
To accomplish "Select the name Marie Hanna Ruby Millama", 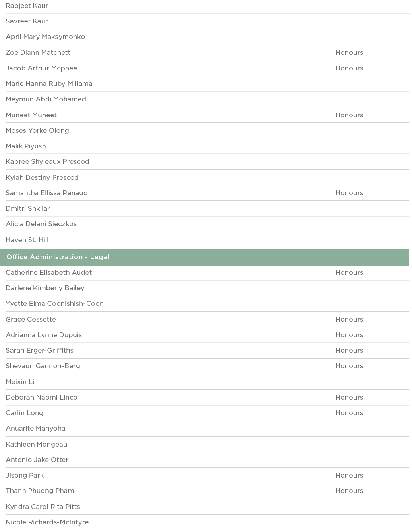I will (49, 84).
